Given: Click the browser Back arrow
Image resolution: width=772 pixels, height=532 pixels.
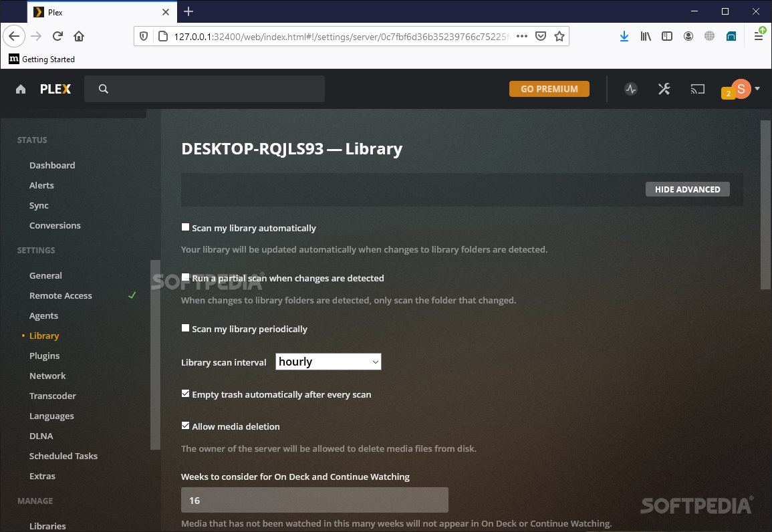Looking at the screenshot, I should (14, 36).
